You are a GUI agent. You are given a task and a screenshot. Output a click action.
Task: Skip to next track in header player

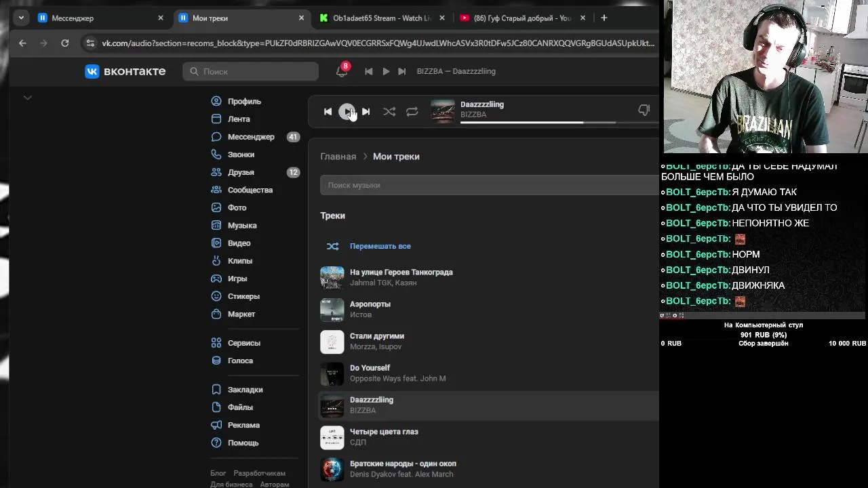[x=401, y=71]
